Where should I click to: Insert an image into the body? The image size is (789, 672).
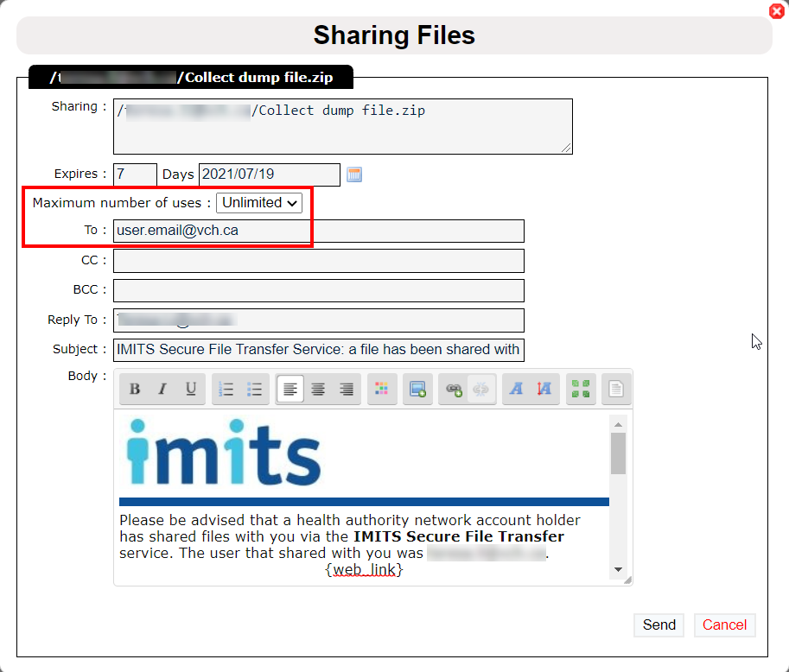417,389
